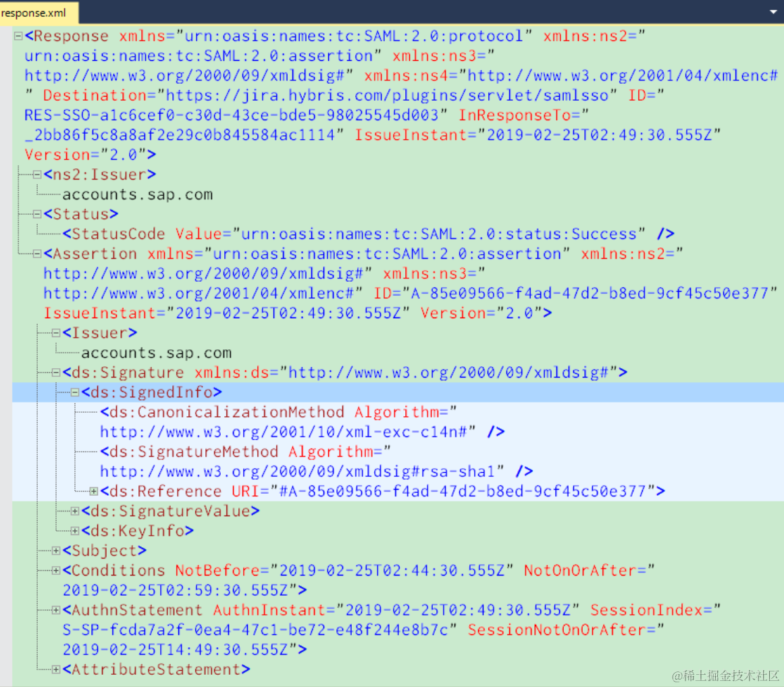
Task: Expand the AuthnStatement node
Action: coord(56,610)
